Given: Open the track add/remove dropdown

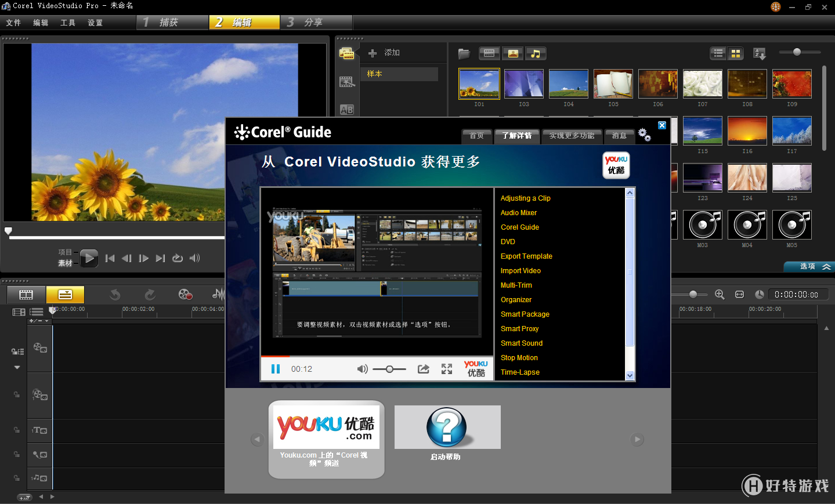Looking at the screenshot, I should pos(39,321).
